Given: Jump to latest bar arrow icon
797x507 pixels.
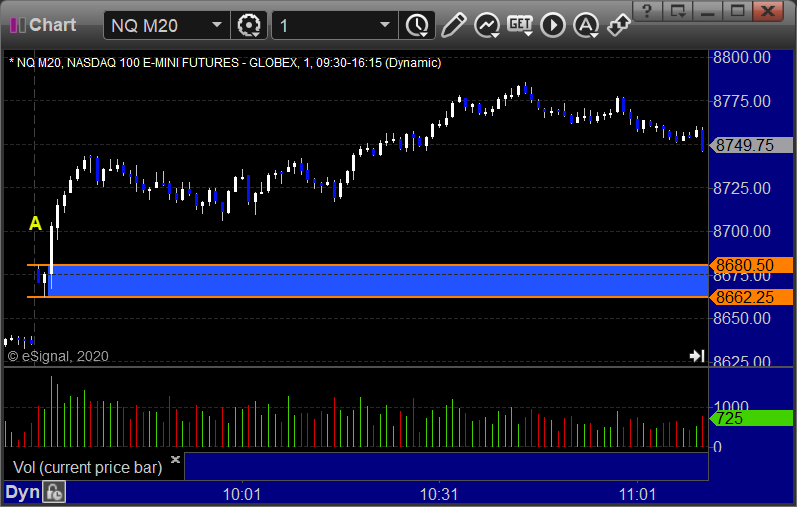Looking at the screenshot, I should coord(697,355).
